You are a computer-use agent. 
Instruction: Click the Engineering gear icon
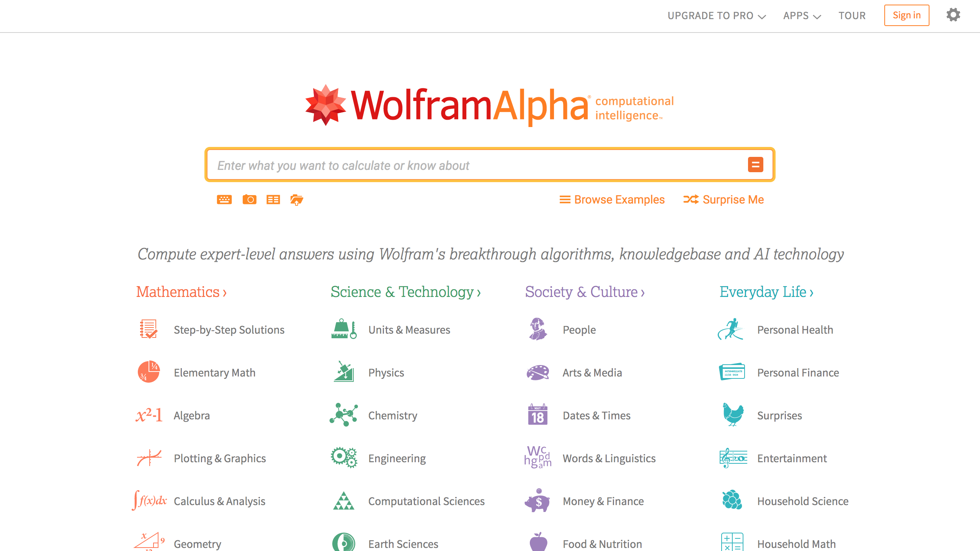click(344, 458)
